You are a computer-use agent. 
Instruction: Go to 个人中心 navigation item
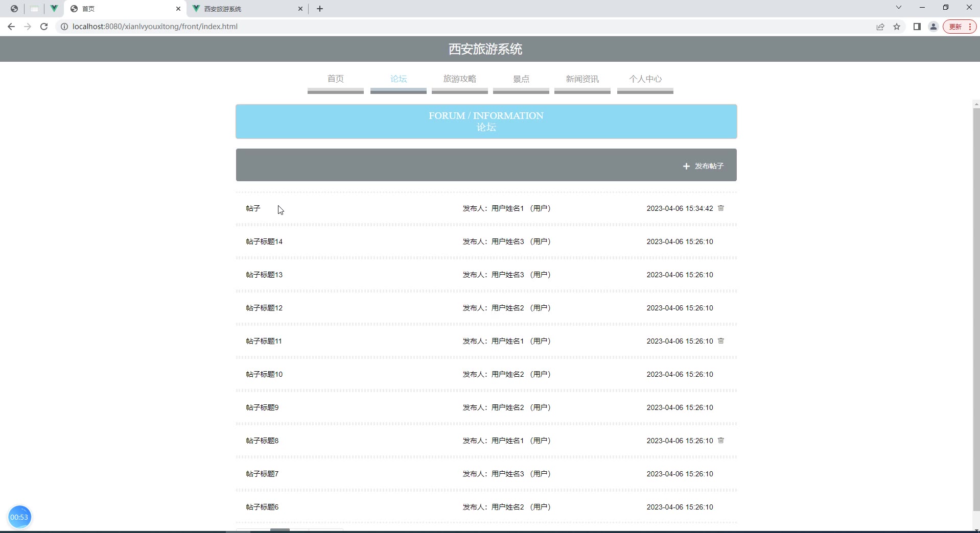point(645,79)
